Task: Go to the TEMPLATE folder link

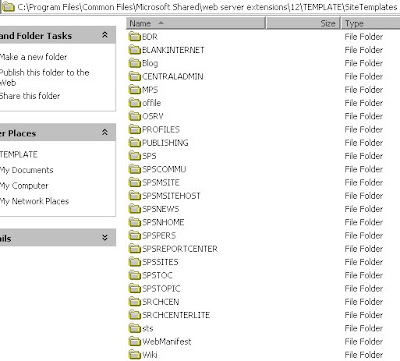Action: [x=19, y=154]
